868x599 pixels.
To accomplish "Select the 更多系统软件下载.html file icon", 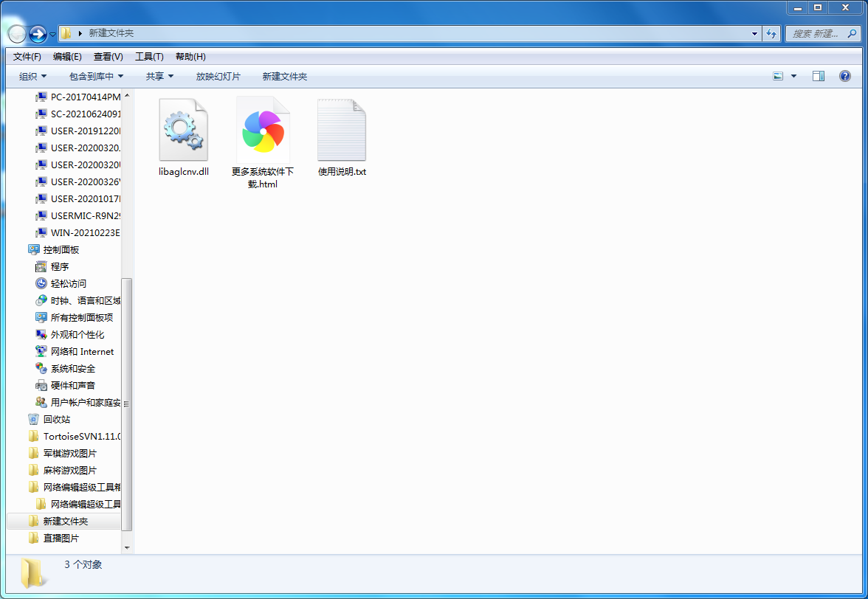I will point(263,131).
